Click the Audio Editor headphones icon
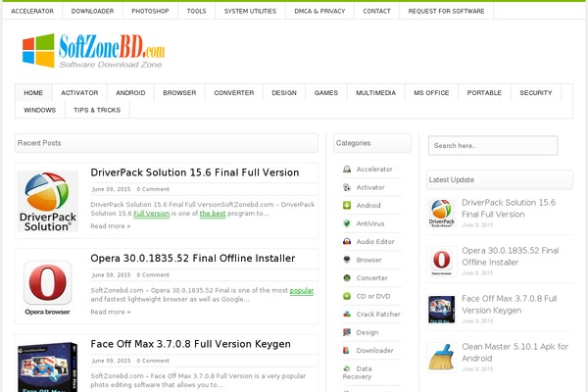 pyautogui.click(x=347, y=242)
